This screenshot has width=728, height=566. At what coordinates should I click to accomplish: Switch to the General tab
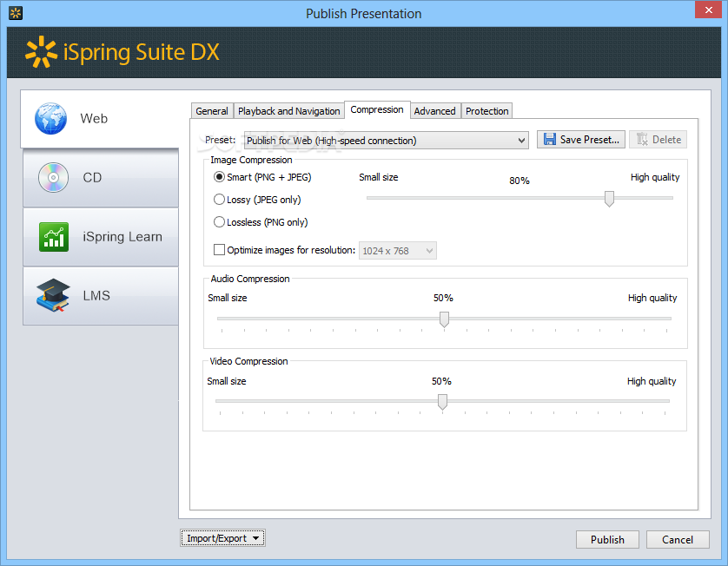point(212,111)
